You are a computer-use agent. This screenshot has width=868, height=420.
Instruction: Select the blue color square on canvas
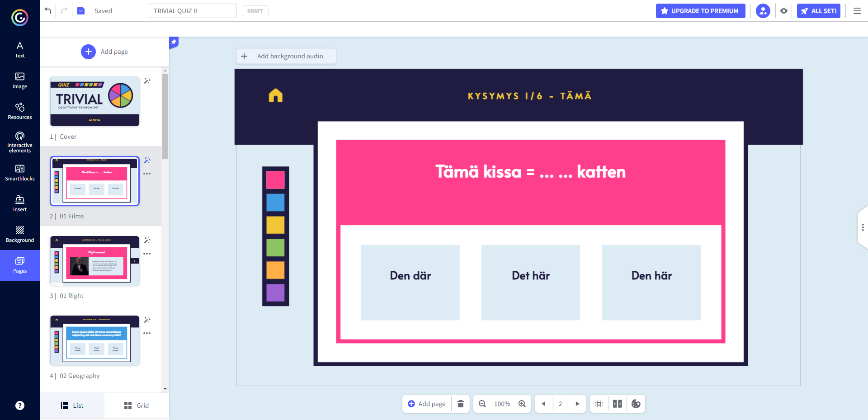coord(275,202)
